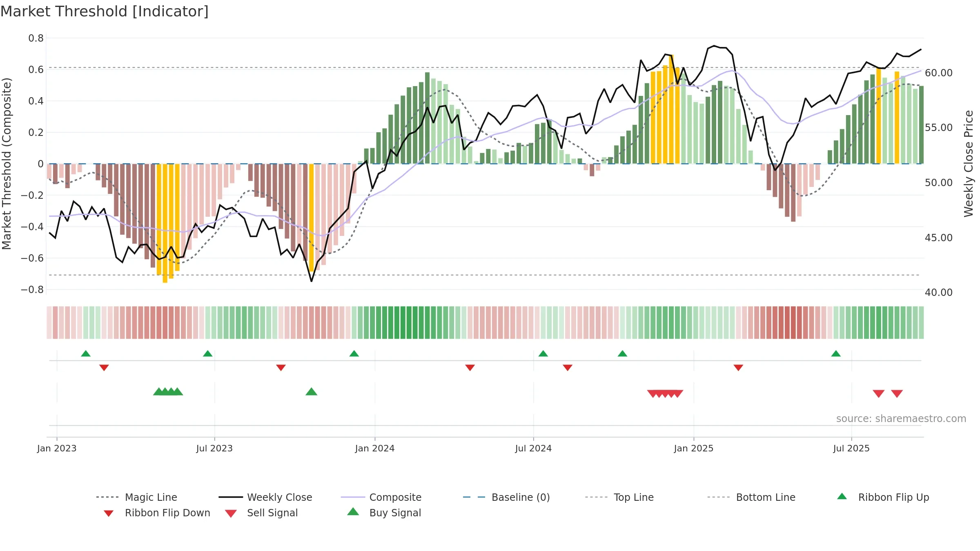980x551 pixels.
Task: Click the Market Threshold (Composite) axis title
Action: click(x=7, y=164)
